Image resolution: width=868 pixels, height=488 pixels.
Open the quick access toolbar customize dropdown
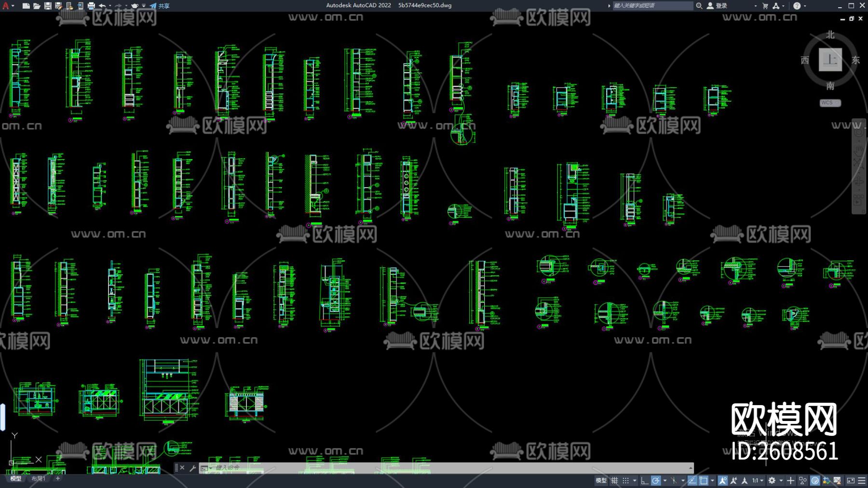tap(144, 6)
